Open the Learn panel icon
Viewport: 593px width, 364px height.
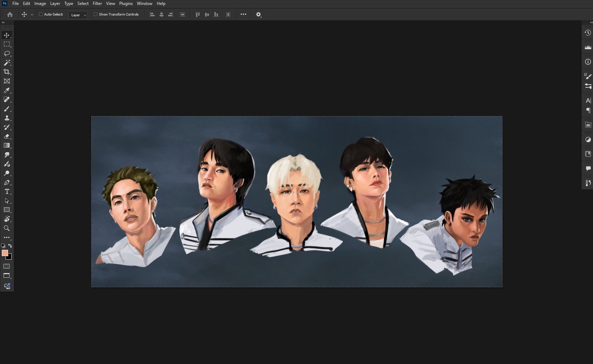pos(588,154)
